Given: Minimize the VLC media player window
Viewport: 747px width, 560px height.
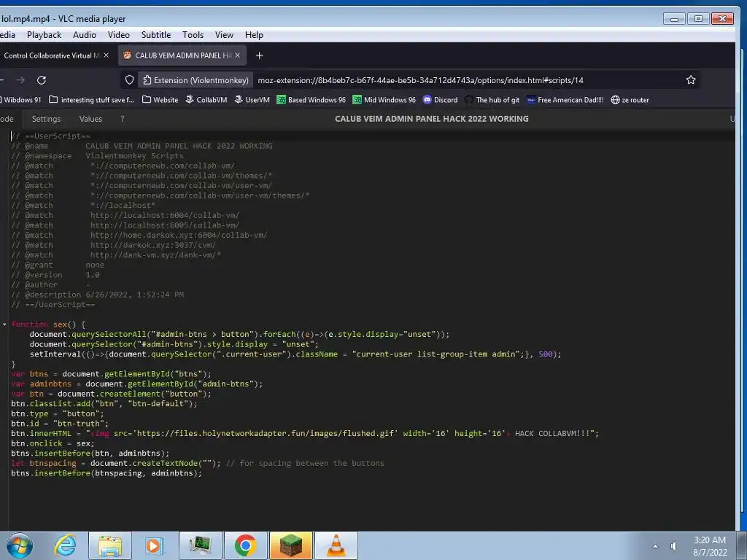Looking at the screenshot, I should 674,18.
